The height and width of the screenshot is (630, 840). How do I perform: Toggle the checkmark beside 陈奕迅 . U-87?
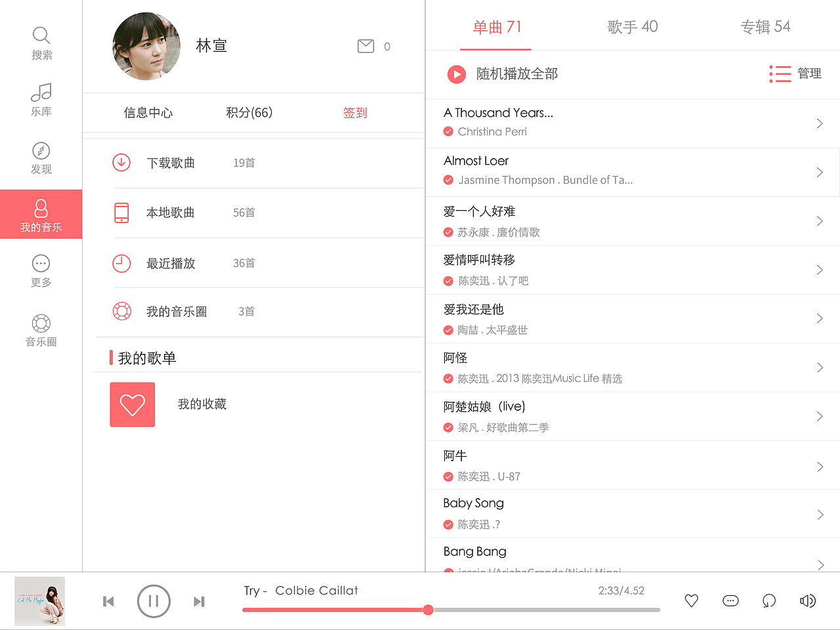click(448, 476)
